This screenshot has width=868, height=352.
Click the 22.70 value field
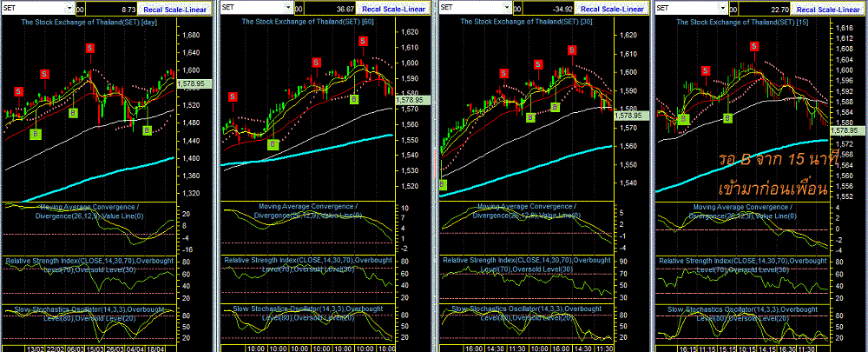[x=763, y=9]
